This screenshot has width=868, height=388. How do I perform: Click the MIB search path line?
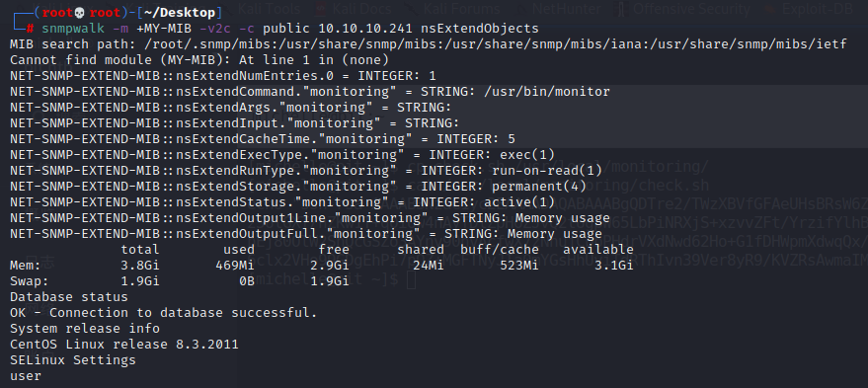[x=428, y=44]
